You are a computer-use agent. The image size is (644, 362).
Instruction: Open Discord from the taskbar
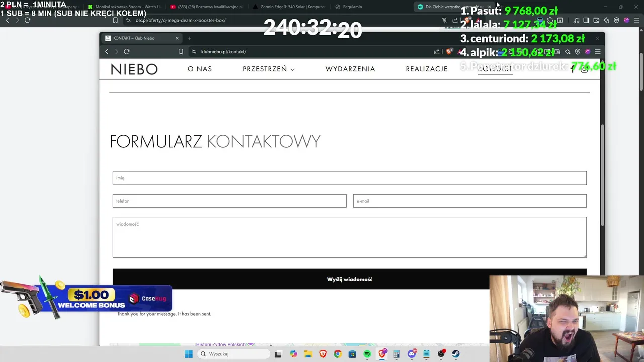(x=412, y=354)
